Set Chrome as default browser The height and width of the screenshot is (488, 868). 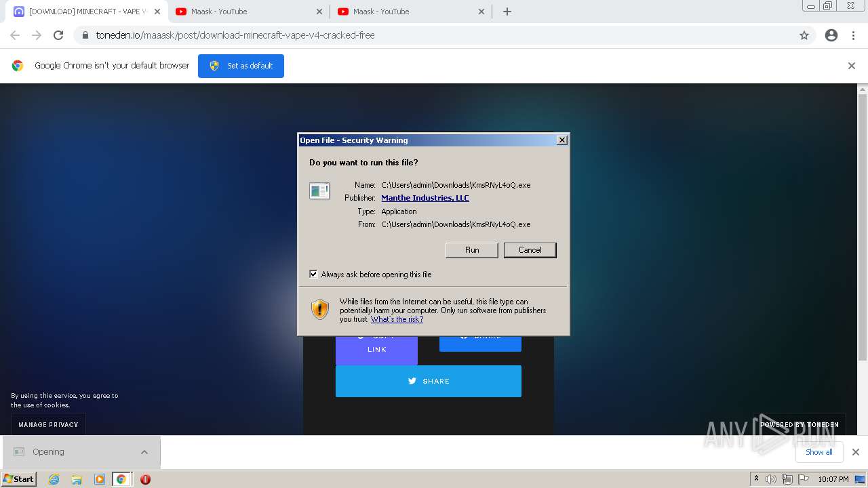241,66
